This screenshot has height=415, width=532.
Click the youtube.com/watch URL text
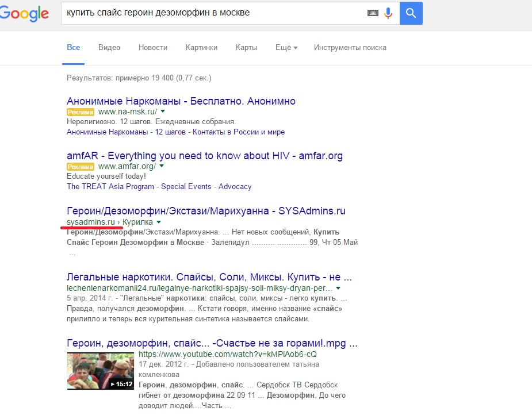(x=228, y=354)
